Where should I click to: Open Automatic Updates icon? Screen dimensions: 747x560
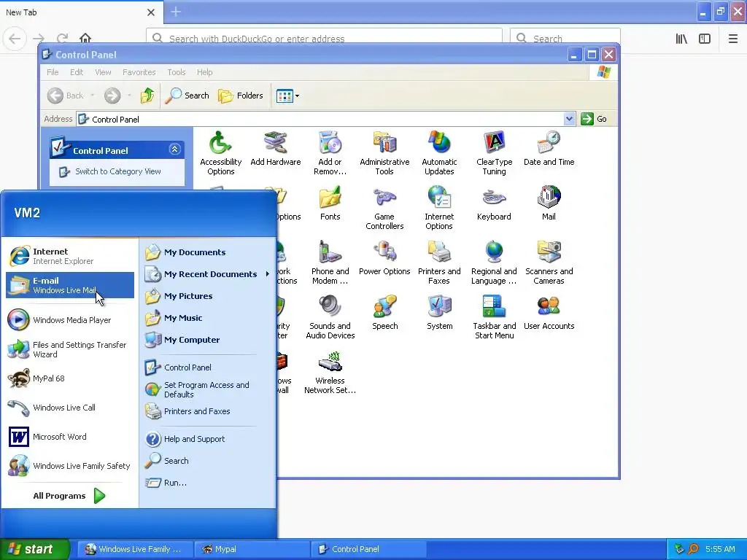pyautogui.click(x=439, y=152)
